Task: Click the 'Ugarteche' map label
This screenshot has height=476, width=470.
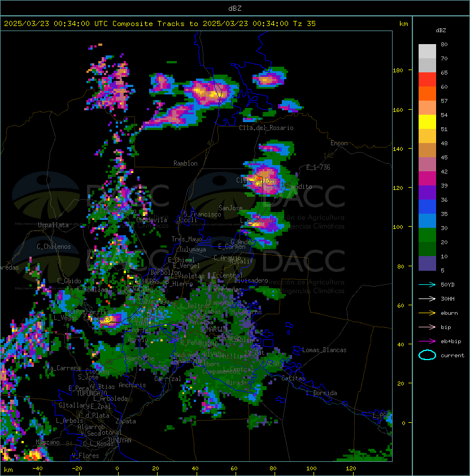Action: pos(140,358)
